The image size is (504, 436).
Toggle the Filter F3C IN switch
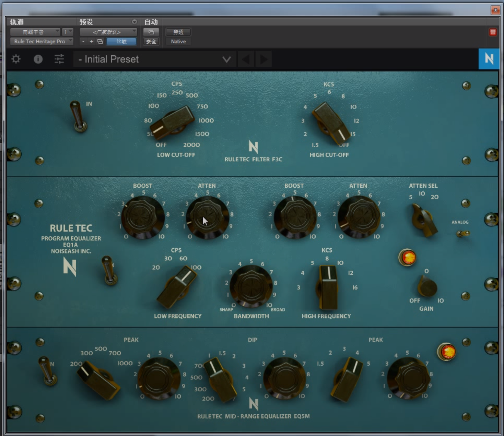[79, 117]
